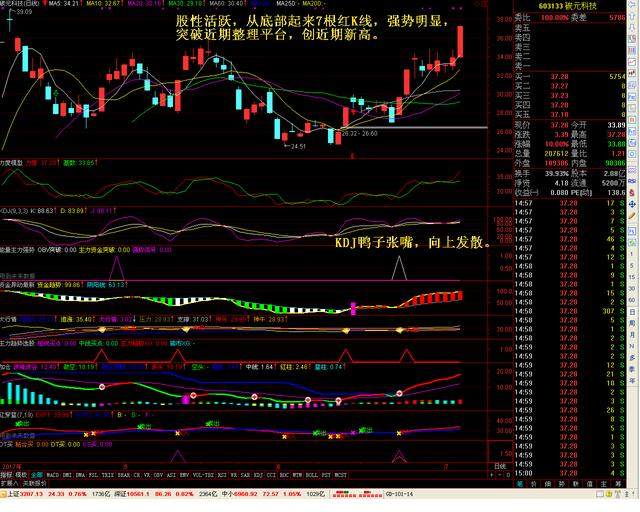Open the 势 trend tab

(x=562, y=484)
